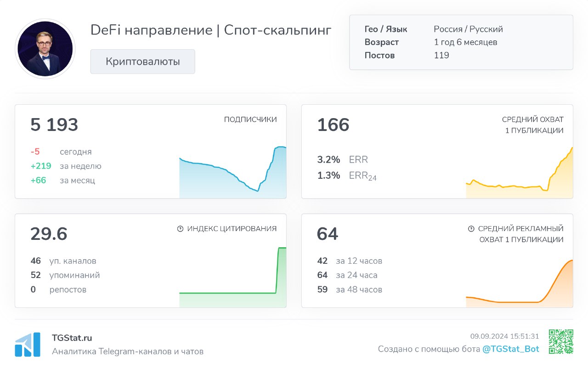588x369 pixels.
Task: Click the help icon beside СРЕДНИЙ РЕКЛАМНЫЙ ОХВАТ
Action: (471, 229)
